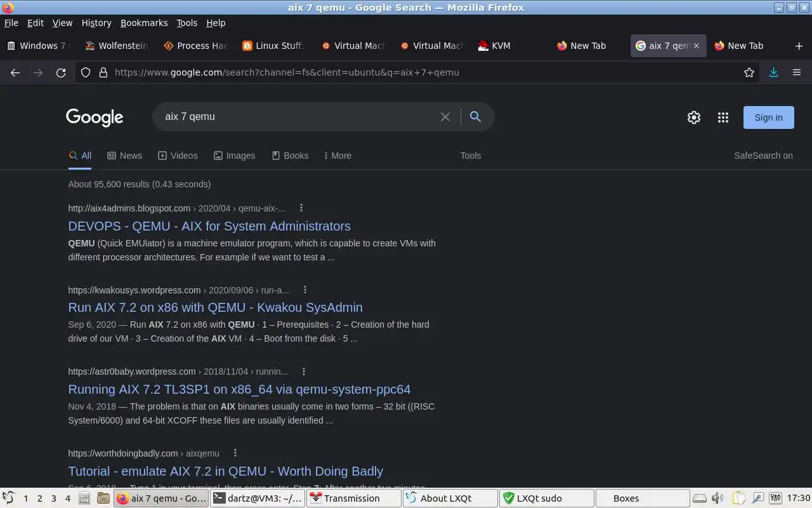Click the 17:30 panel clock
This screenshot has height=508, width=812.
pos(799,498)
